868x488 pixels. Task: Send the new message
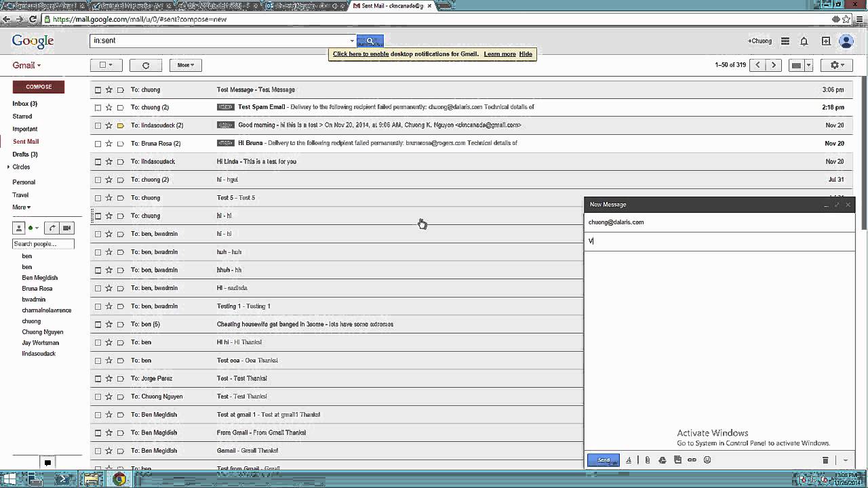point(604,460)
